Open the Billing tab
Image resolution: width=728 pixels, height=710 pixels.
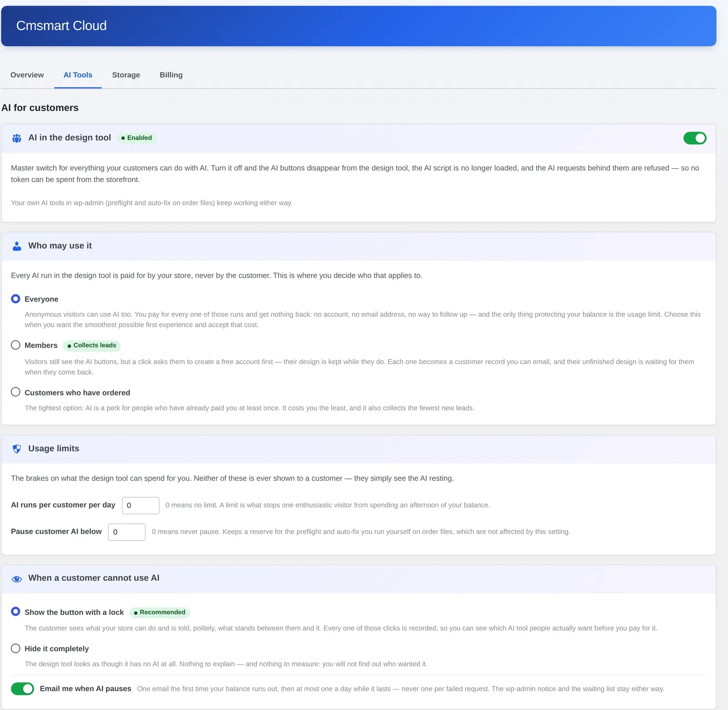(171, 75)
